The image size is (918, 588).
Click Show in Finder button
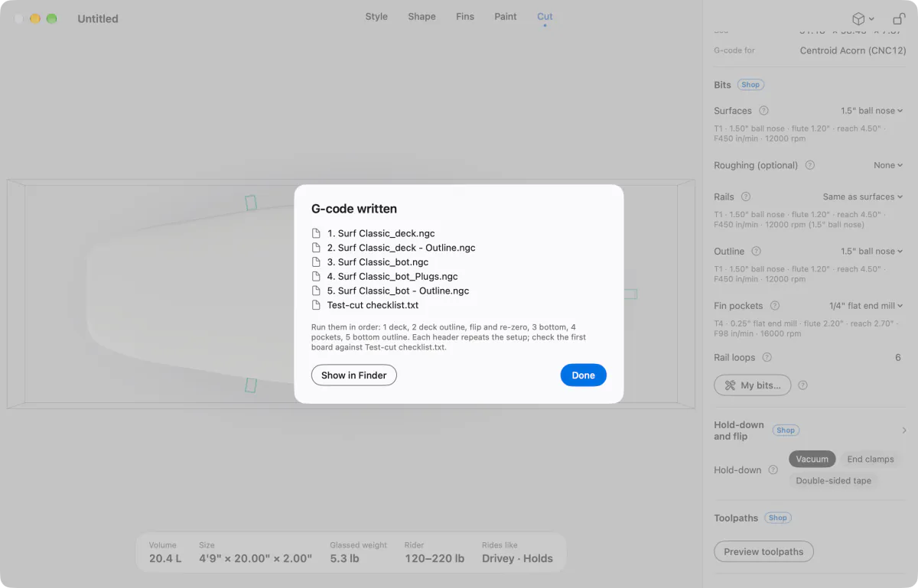coord(354,375)
